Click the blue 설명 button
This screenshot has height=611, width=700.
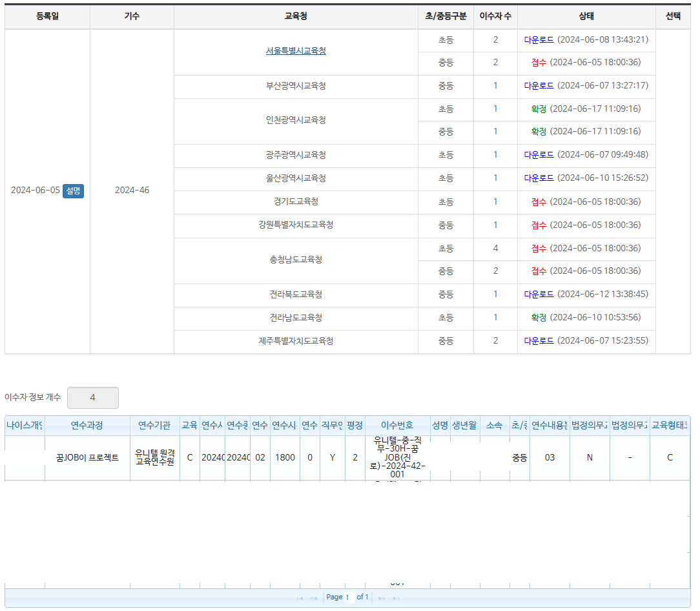point(73,191)
